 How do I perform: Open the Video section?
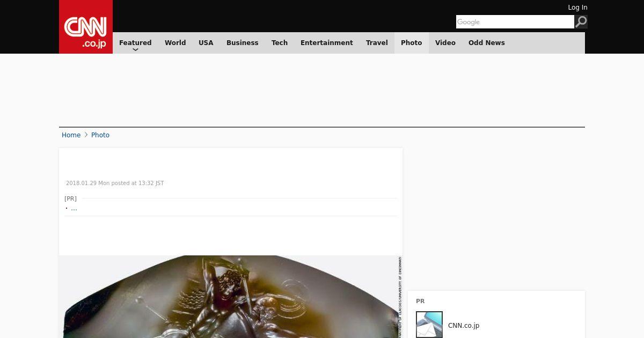[445, 43]
